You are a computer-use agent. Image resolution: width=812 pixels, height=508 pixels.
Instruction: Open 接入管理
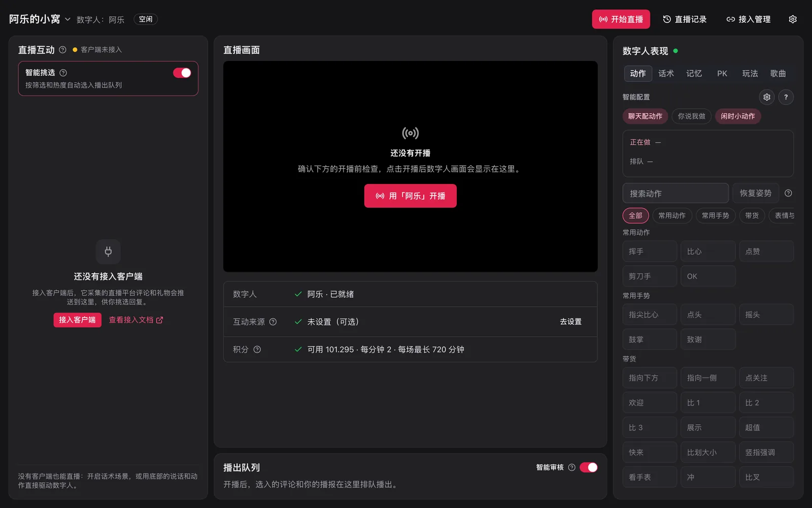pyautogui.click(x=749, y=19)
